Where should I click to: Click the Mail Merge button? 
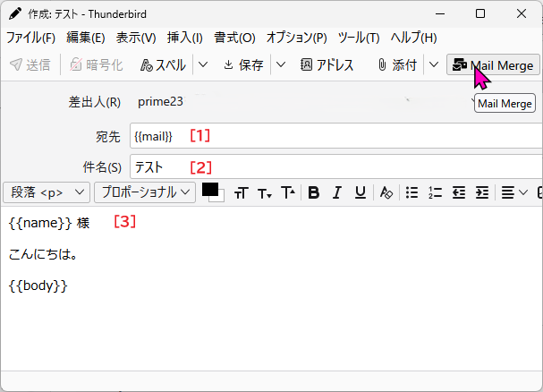tap(493, 64)
